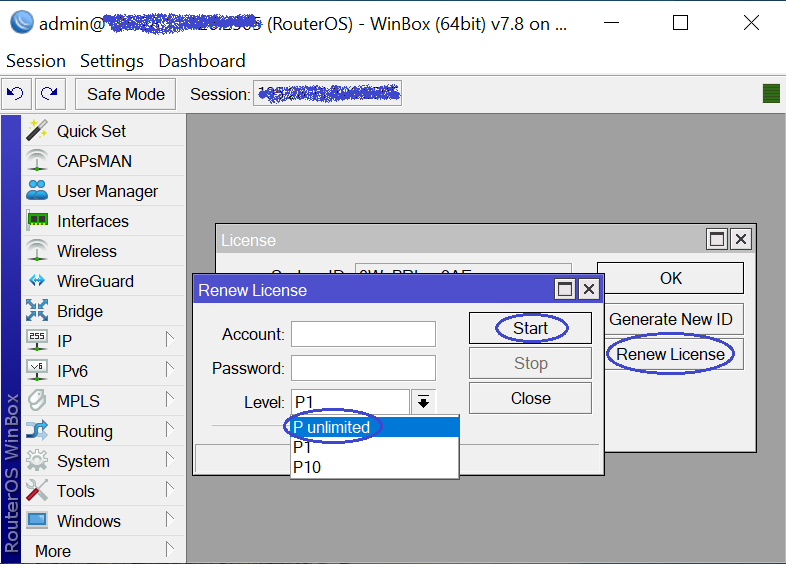The height and width of the screenshot is (564, 786).
Task: Click the Tools wrench icon
Action: click(37, 491)
